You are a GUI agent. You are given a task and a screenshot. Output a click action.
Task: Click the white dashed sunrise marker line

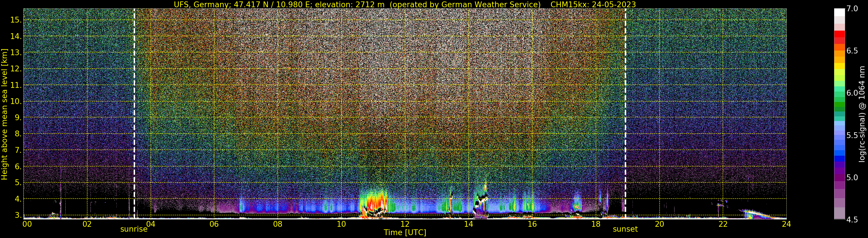pos(134,114)
